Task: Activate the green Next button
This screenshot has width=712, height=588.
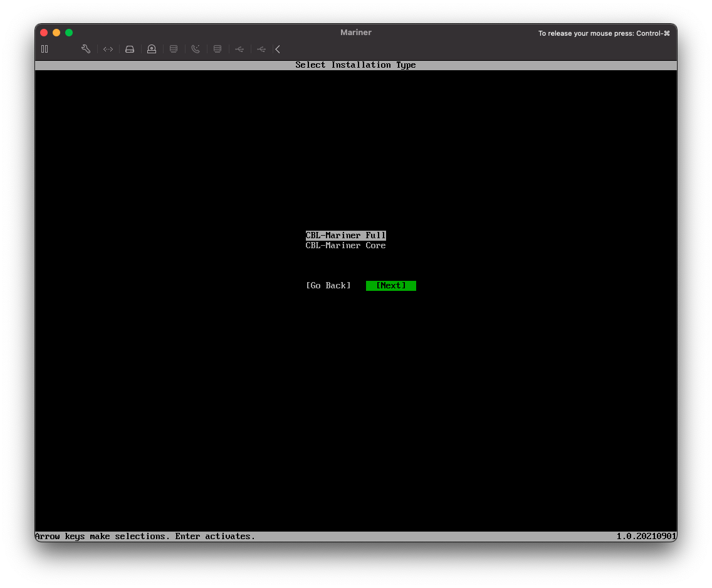Action: point(391,286)
